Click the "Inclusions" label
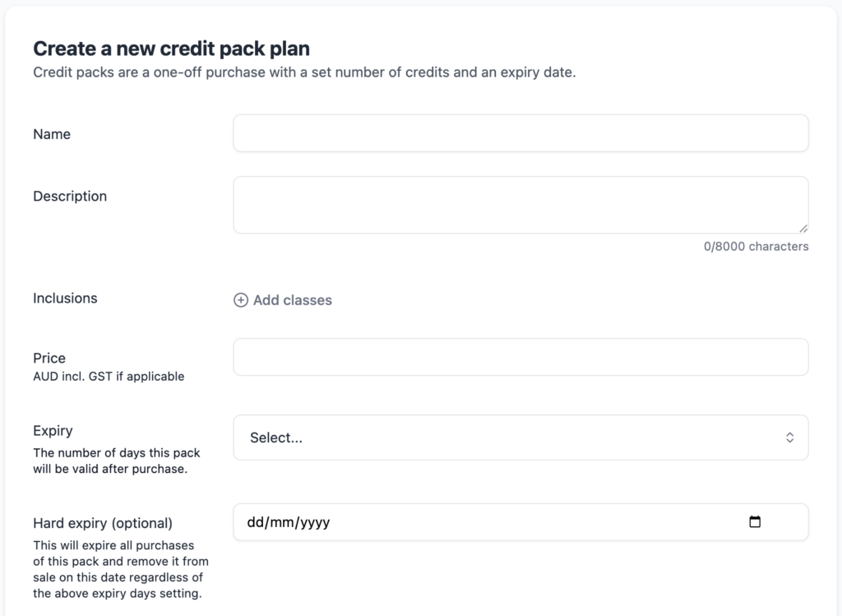This screenshot has height=616, width=842. (x=65, y=298)
